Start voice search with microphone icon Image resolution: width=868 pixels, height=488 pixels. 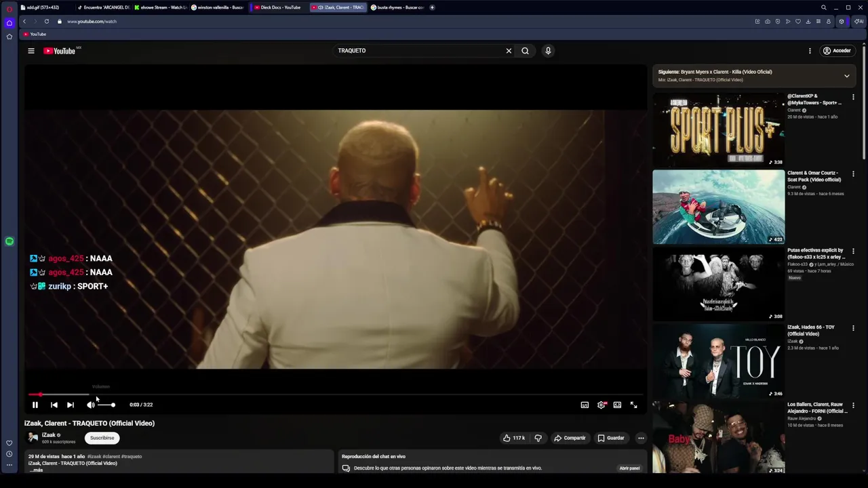point(548,51)
